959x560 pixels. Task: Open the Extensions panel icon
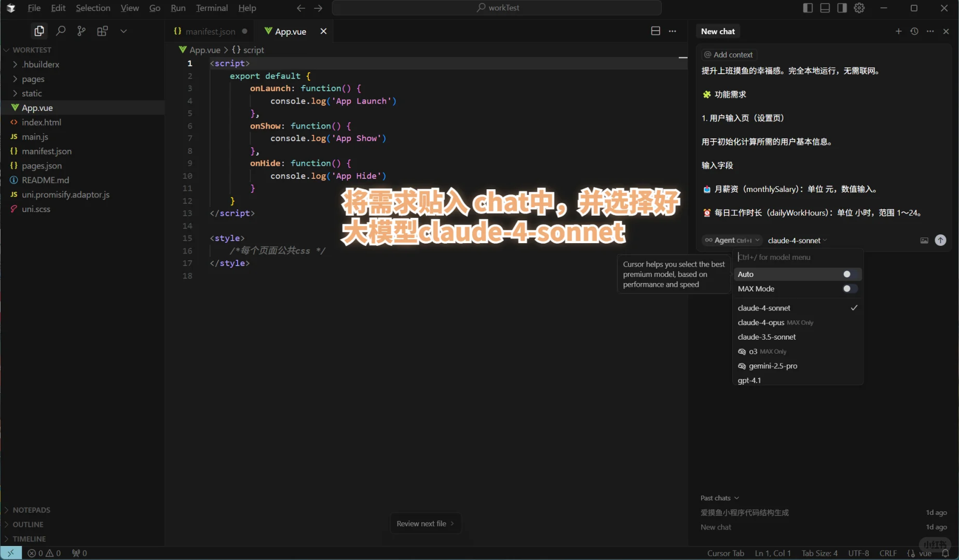(x=102, y=31)
